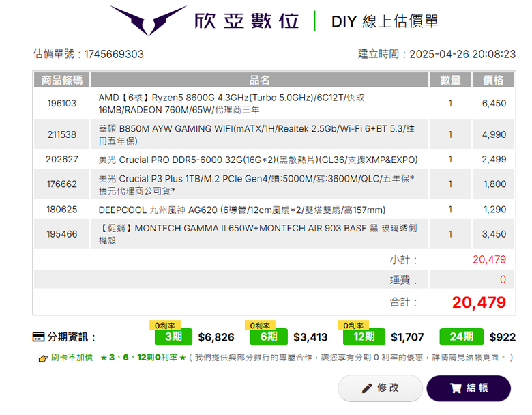The height and width of the screenshot is (415, 532).
Task: Click the pointing hand icon before 刷卡不加價
Action: coord(43,358)
